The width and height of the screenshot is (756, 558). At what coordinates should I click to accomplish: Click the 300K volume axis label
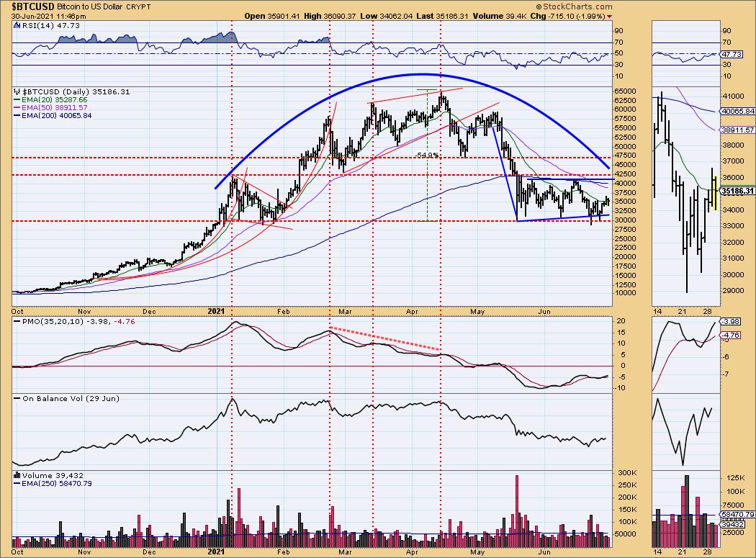click(628, 472)
